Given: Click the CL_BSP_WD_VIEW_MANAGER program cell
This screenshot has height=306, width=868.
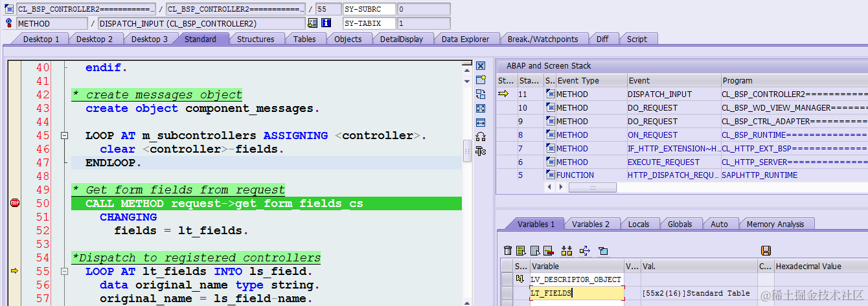Looking at the screenshot, I should 794,108.
